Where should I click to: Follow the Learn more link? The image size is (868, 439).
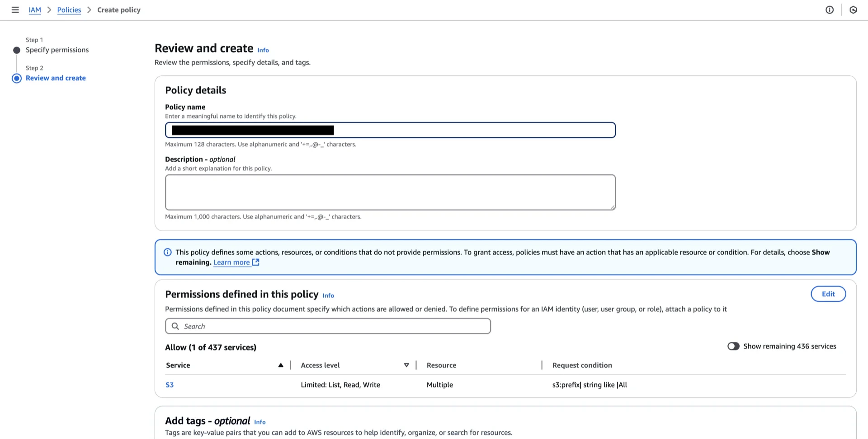pyautogui.click(x=231, y=262)
